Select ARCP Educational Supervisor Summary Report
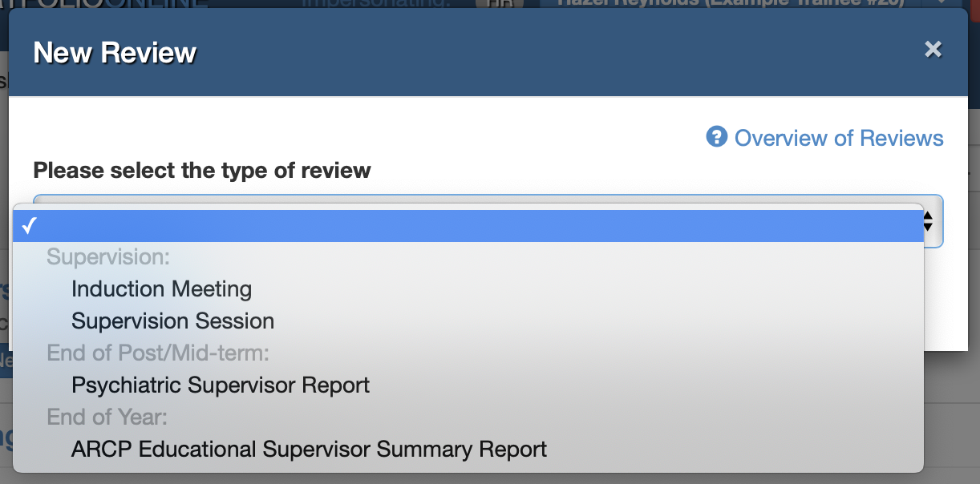The image size is (980, 484). click(x=309, y=449)
